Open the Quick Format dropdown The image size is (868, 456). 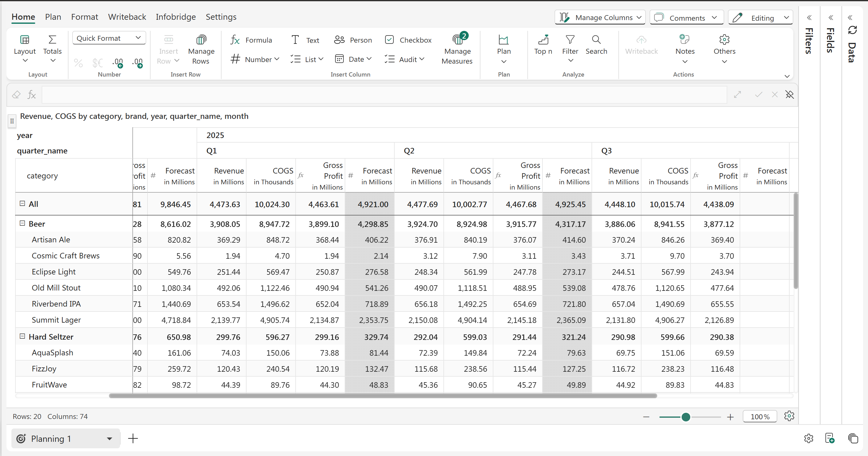coord(109,38)
